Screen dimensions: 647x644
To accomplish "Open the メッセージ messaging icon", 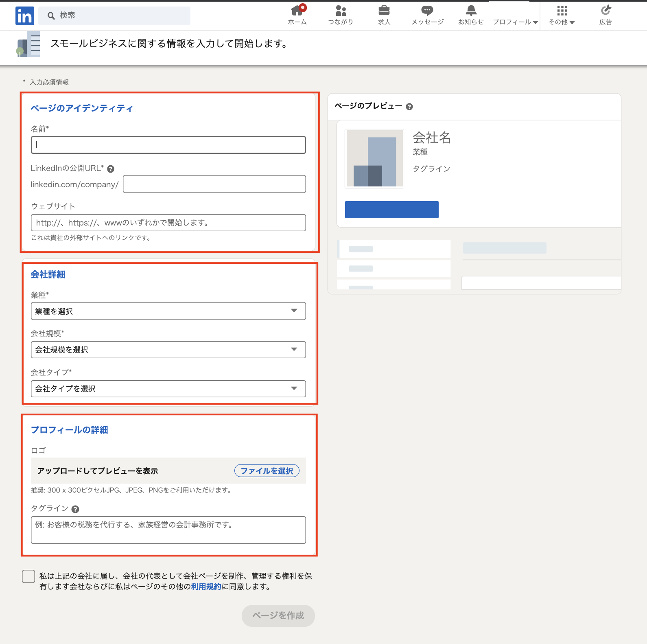I will click(427, 11).
